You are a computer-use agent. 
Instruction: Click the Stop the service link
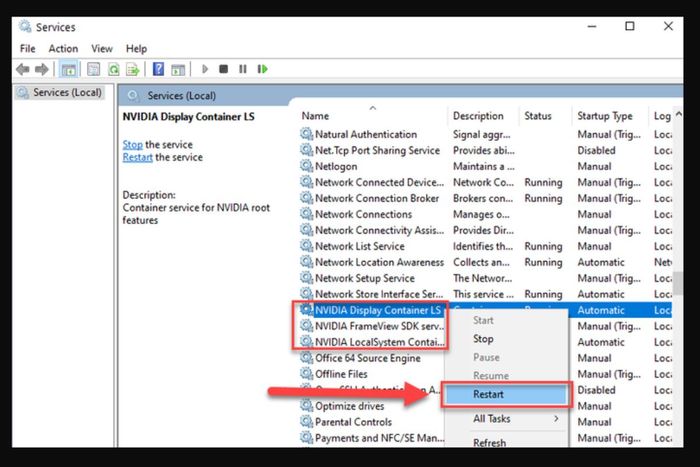(x=133, y=145)
